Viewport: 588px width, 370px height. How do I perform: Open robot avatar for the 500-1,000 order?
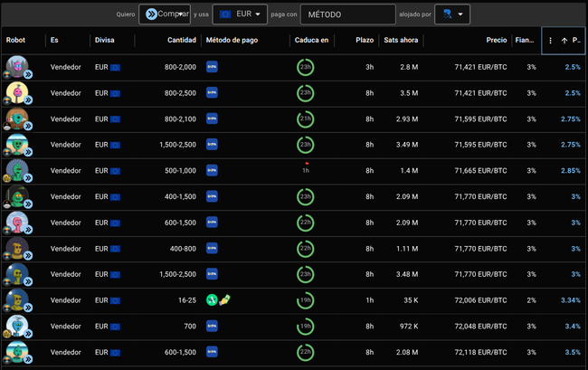click(x=17, y=171)
